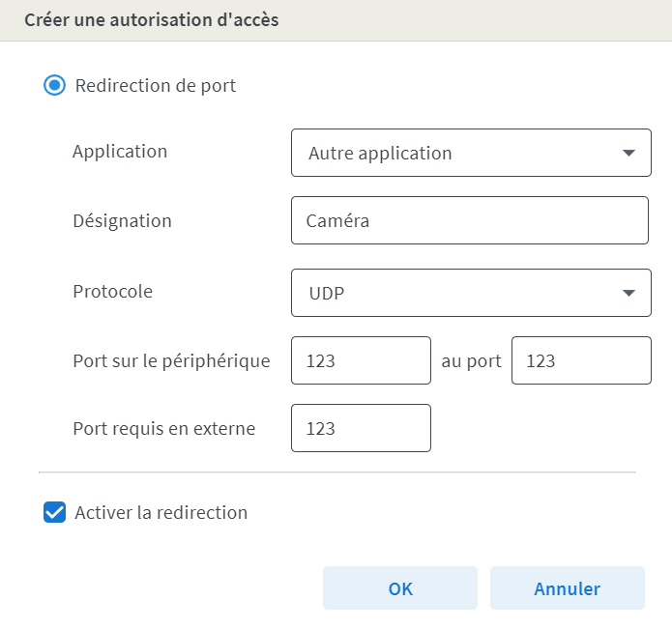Viewport: 672px width, 629px height.
Task: Click the Port requis en externe field
Action: pos(361,428)
